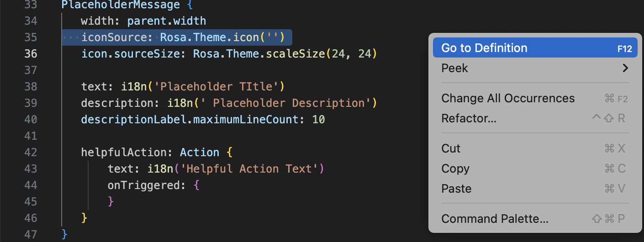Screen dimensions: 644x242
Task: Open Command Palette... from context menu
Action: pos(495,219)
